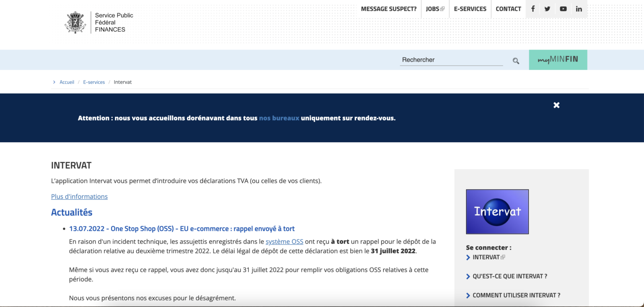Viewport: 644px width, 307px height.
Task: Open the Twitter icon link
Action: (547, 8)
